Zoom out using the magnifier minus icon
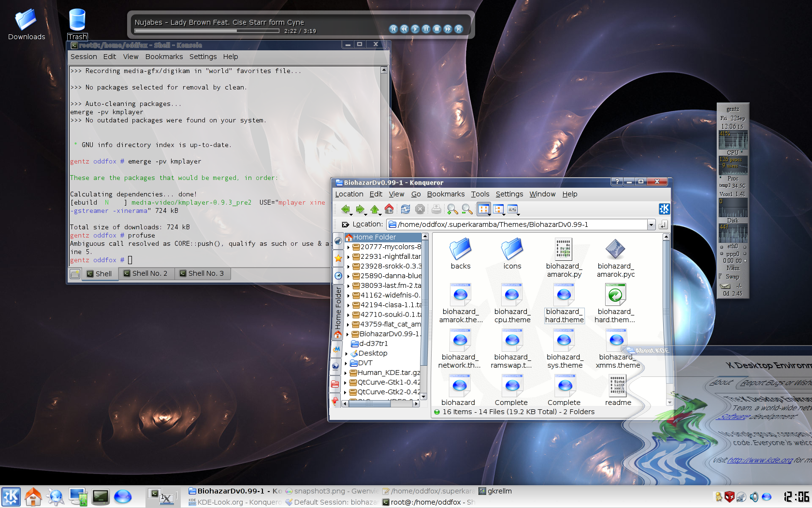The height and width of the screenshot is (508, 812). (466, 209)
